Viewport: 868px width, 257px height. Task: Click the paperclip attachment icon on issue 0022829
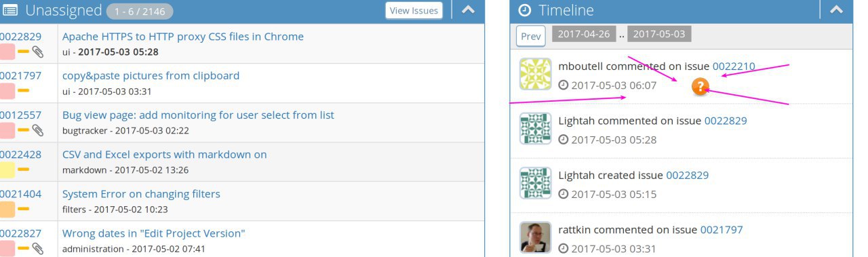(38, 52)
